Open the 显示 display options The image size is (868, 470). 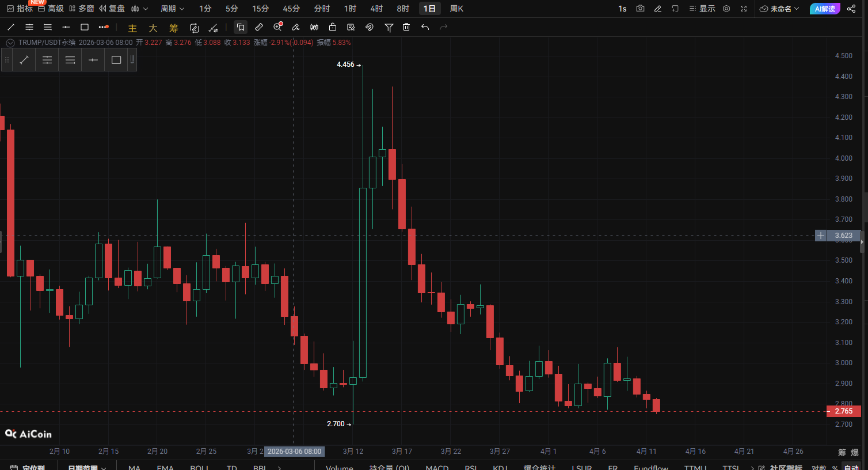click(702, 9)
